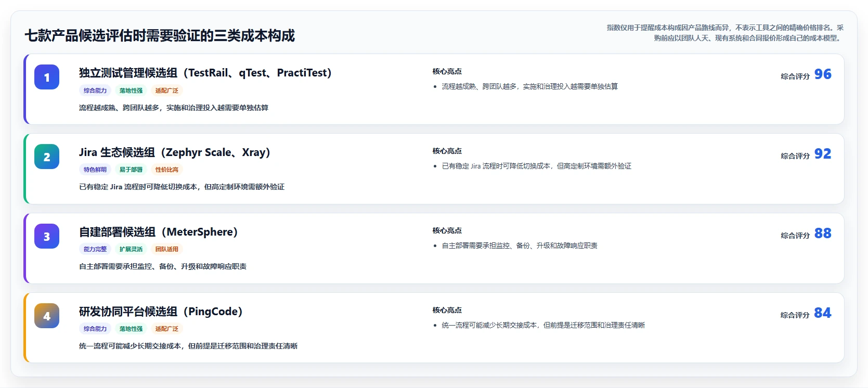Click the rank 3 number badge

click(x=47, y=236)
